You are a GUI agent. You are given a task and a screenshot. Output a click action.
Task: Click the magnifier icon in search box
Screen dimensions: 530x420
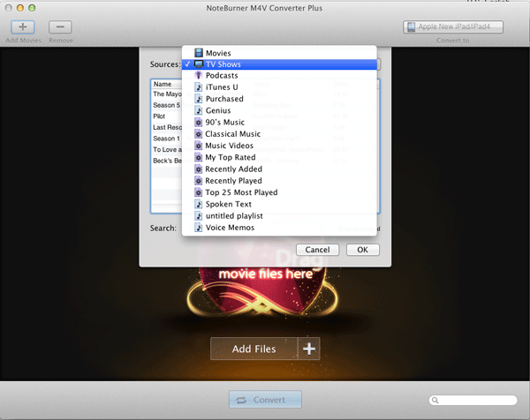[x=435, y=401]
